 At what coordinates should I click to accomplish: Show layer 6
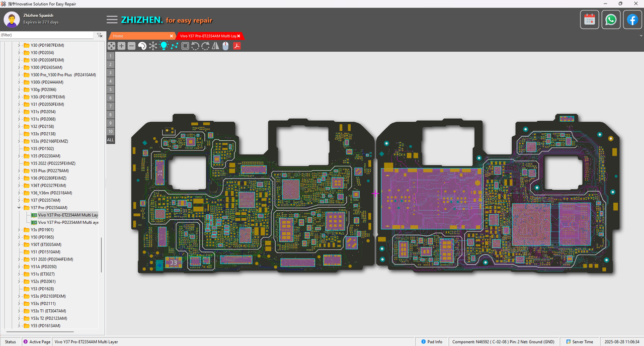pyautogui.click(x=110, y=98)
